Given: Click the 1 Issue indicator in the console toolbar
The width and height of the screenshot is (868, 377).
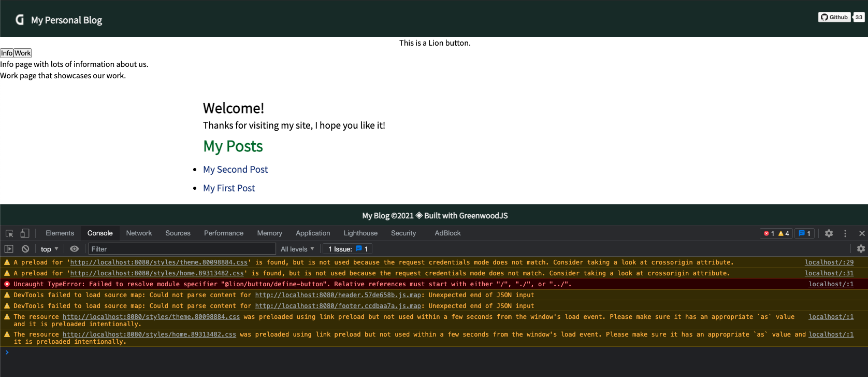Looking at the screenshot, I should point(348,249).
